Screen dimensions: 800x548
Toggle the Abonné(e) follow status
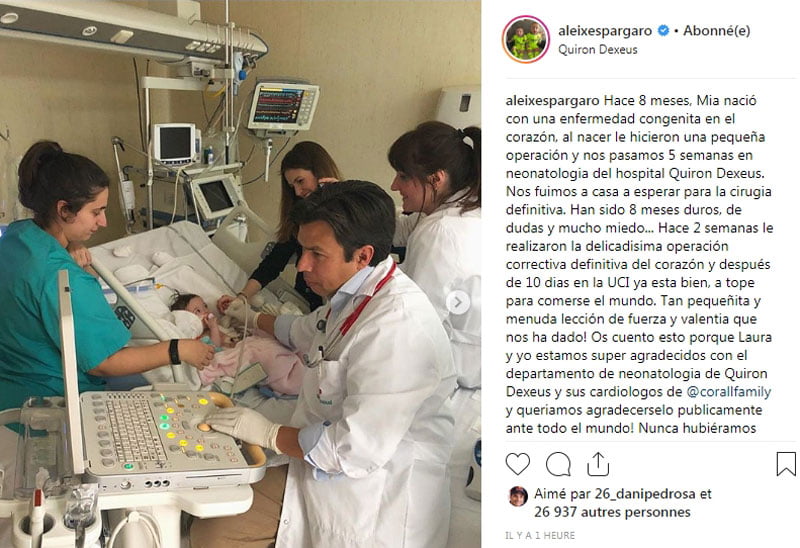tap(716, 31)
